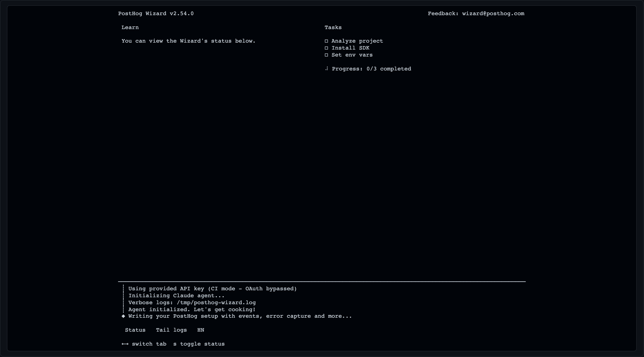This screenshot has height=357, width=644.
Task: Click the 'Install SDK' task label
Action: 350,48
